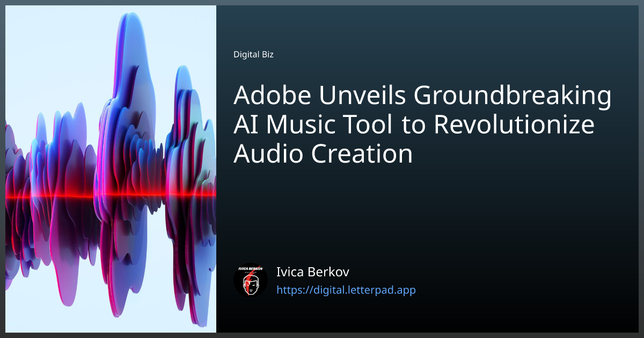View the sound wave cover image

111,169
